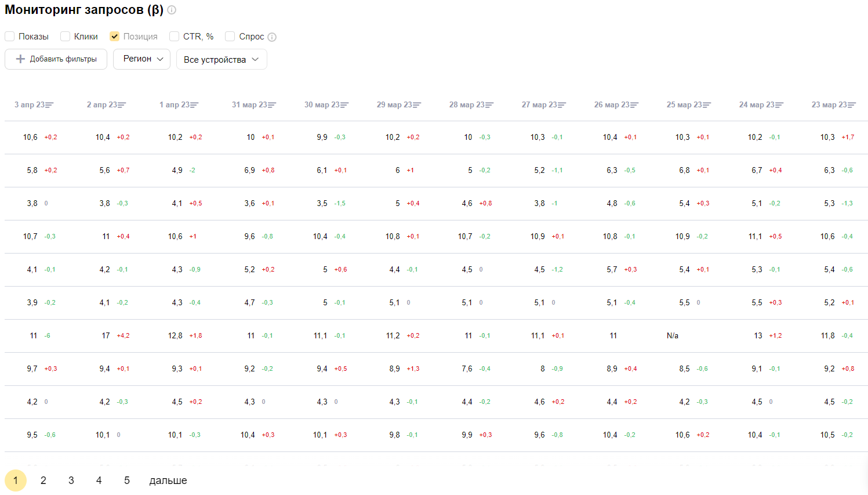The image size is (868, 495).
Task: Sort by the 25 мар 23 column icon
Action: 707,105
